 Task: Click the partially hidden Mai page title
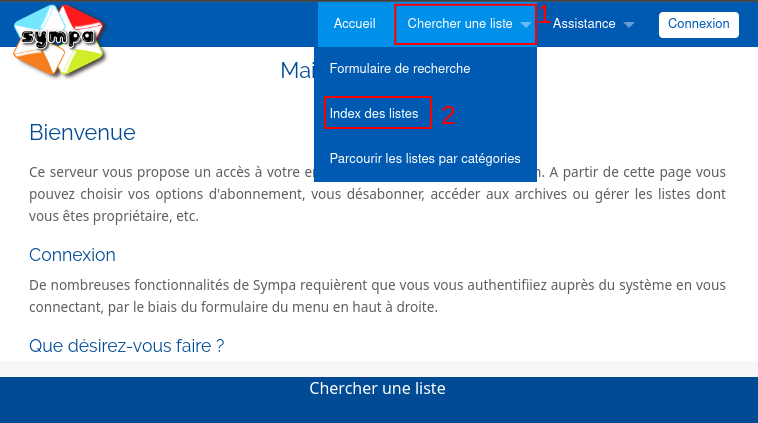pyautogui.click(x=297, y=71)
